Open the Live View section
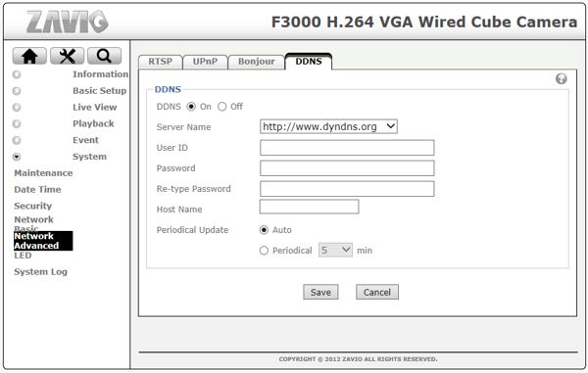 click(x=94, y=107)
